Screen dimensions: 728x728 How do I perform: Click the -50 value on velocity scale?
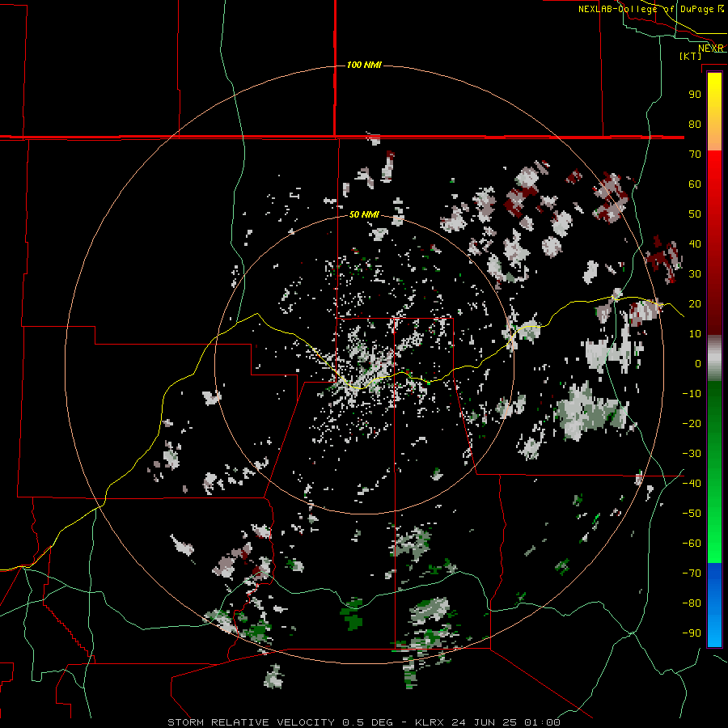(x=692, y=514)
